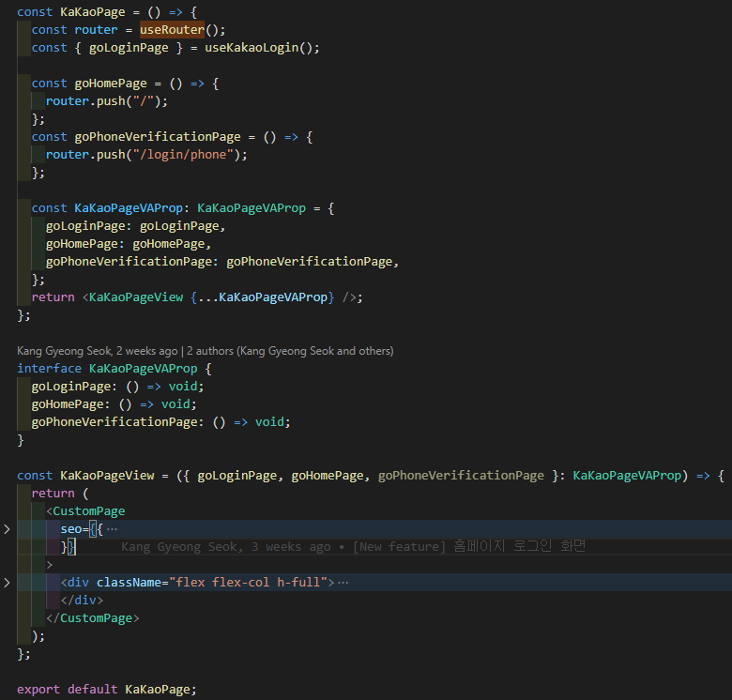Open CodeLens authors line above interface
Viewport: 732px width, 700px height.
click(206, 351)
